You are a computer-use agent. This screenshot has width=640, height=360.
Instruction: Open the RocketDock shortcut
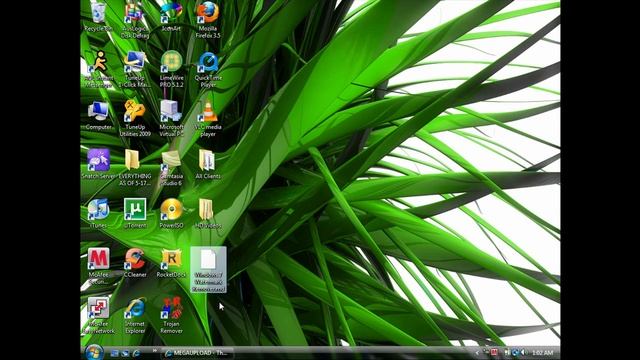[171, 262]
